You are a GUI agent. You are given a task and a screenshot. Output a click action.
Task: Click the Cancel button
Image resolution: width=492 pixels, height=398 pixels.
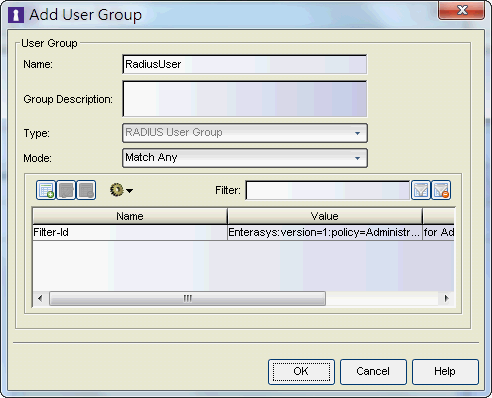pyautogui.click(x=373, y=372)
